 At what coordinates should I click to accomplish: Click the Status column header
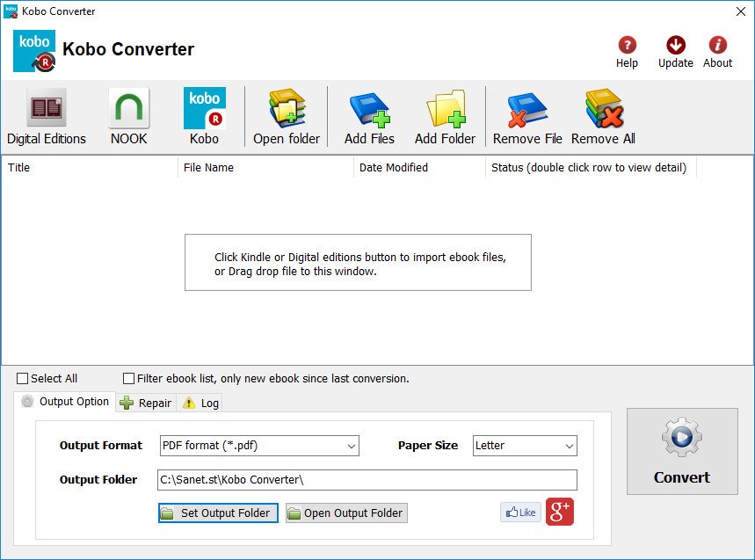point(591,168)
